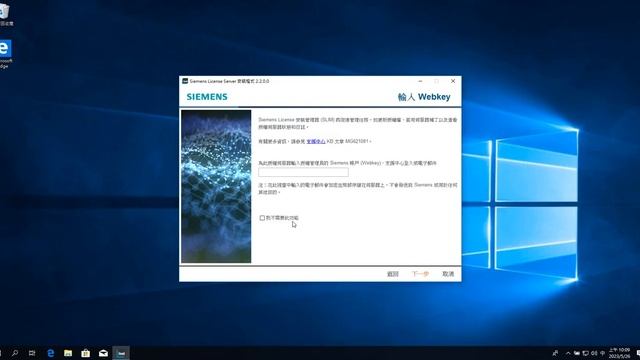Click the installer title bar app icon
This screenshot has width=640, height=360.
click(185, 81)
